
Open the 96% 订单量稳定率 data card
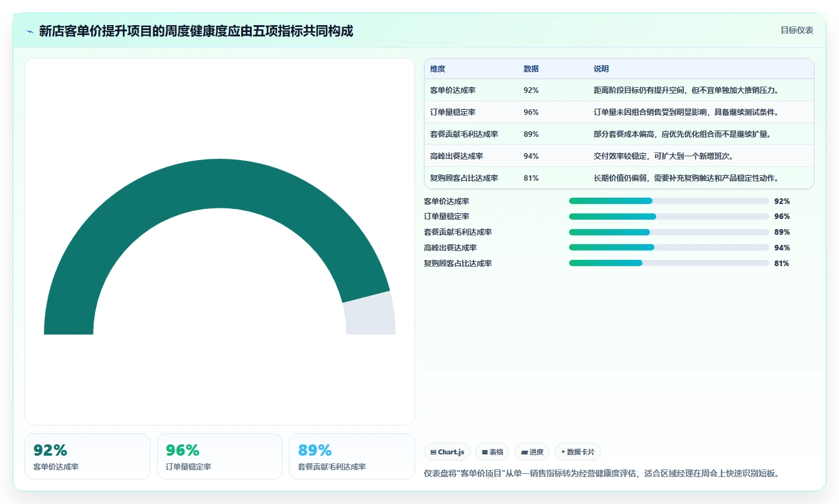coord(220,456)
